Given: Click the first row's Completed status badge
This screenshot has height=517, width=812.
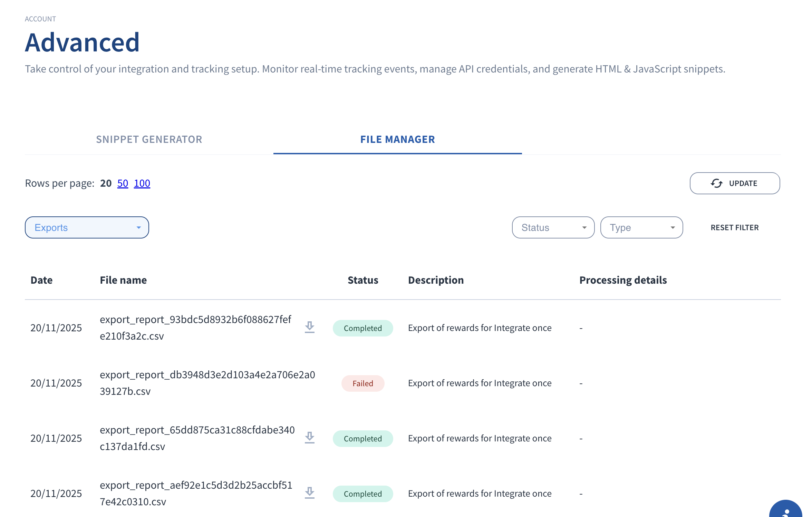Looking at the screenshot, I should coord(362,328).
